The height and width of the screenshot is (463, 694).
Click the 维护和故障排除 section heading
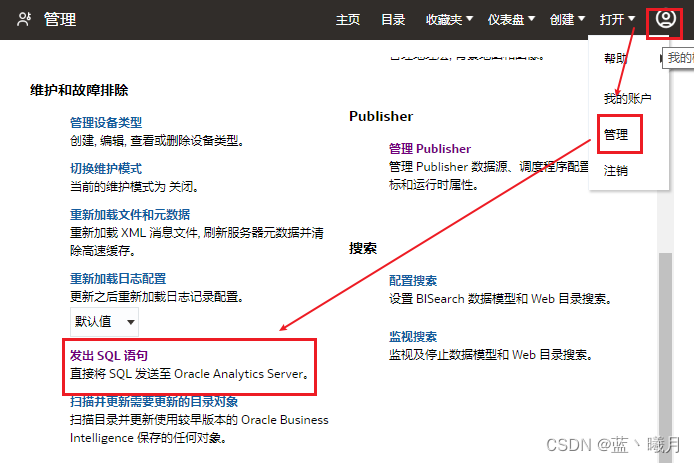point(79,90)
